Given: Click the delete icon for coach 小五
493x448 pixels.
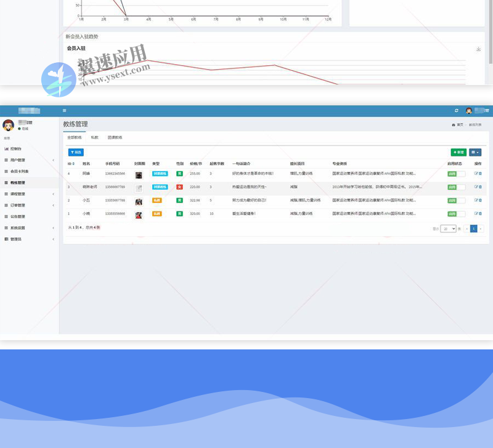Looking at the screenshot, I should [480, 201].
